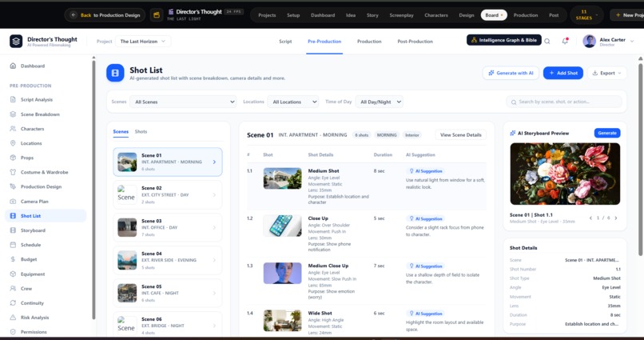
Task: Select Board in top navigation
Action: pos(494,15)
